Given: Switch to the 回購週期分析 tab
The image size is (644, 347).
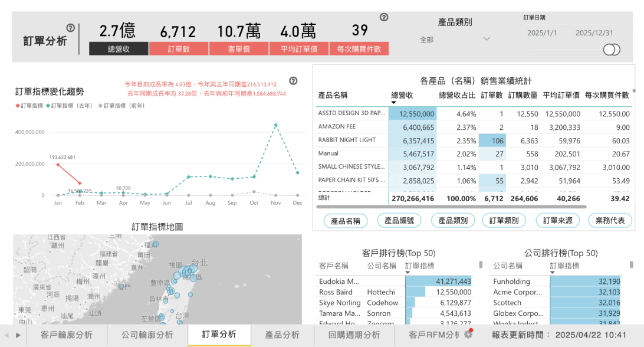Looking at the screenshot, I should pos(354,335).
